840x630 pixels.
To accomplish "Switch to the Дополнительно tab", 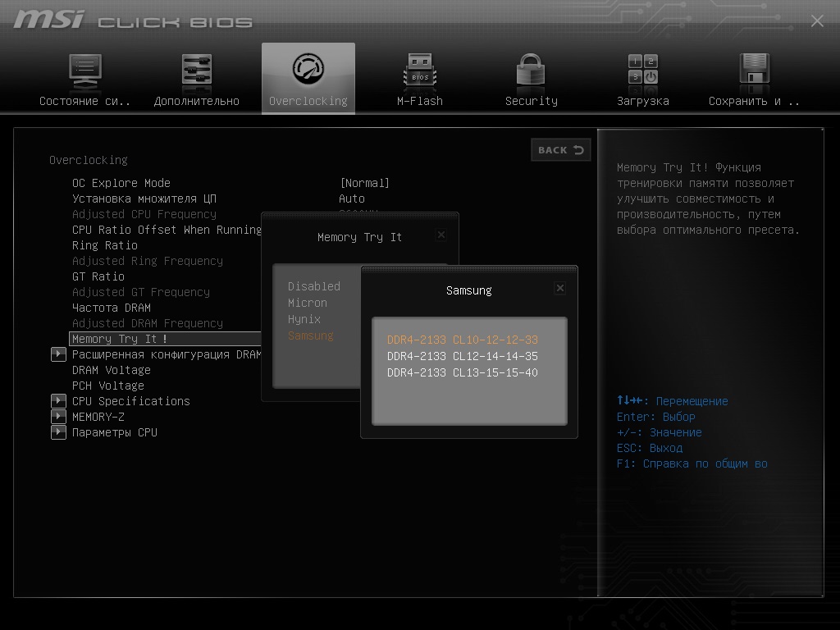I will pyautogui.click(x=197, y=101).
